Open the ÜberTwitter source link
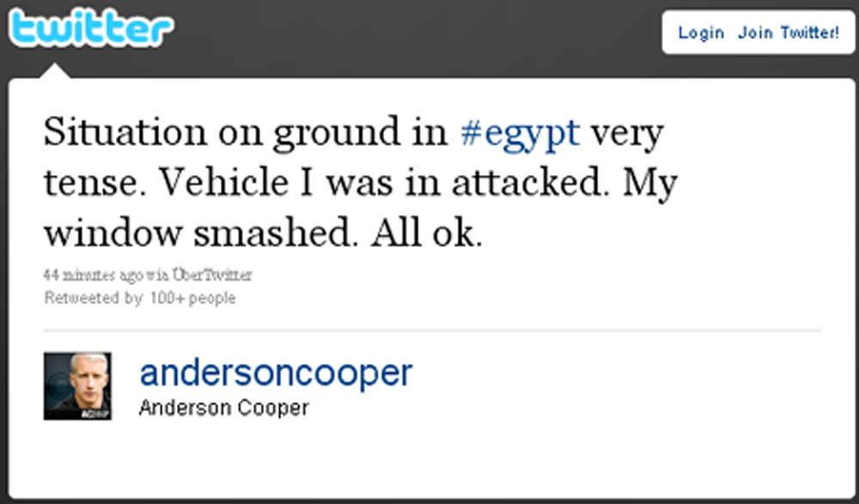859x504 pixels. pyautogui.click(x=213, y=276)
